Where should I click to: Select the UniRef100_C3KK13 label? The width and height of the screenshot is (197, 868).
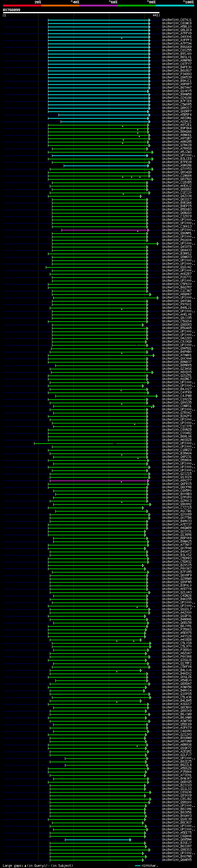tap(177, 226)
